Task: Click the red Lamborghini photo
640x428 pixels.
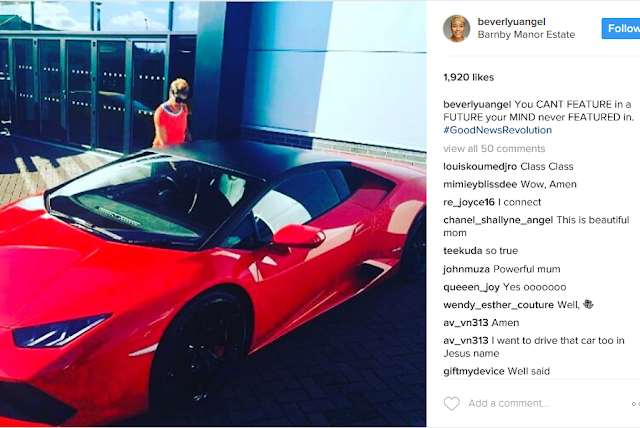Action: (213, 214)
